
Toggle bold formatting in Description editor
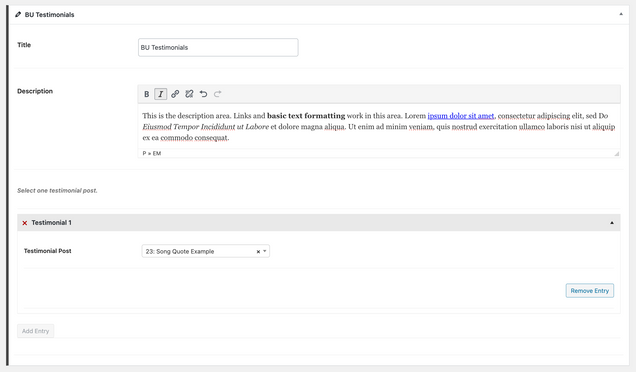146,94
